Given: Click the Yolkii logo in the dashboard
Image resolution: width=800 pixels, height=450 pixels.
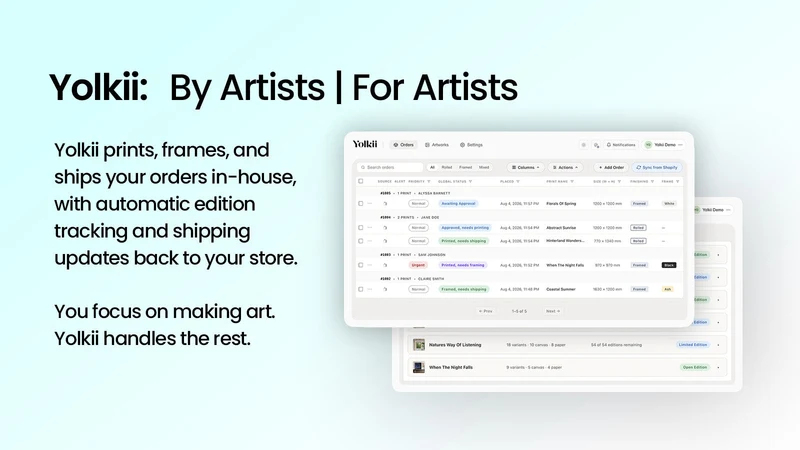Looking at the screenshot, I should pos(365,144).
